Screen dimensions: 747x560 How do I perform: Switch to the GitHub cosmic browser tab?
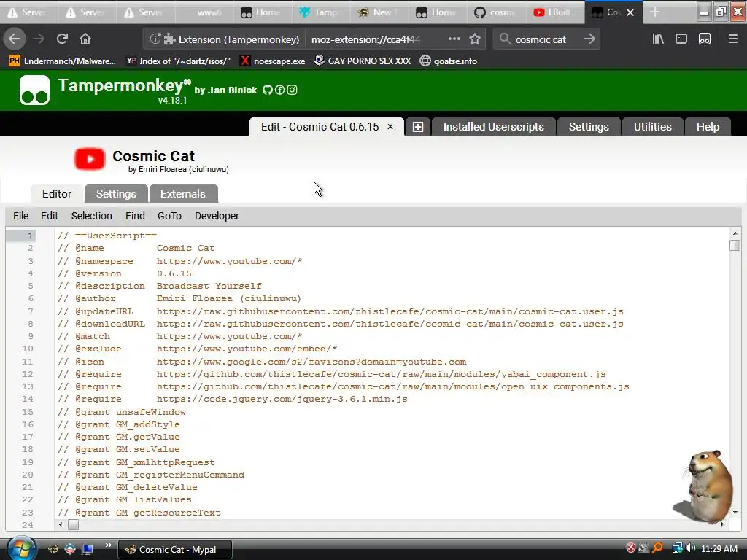496,12
